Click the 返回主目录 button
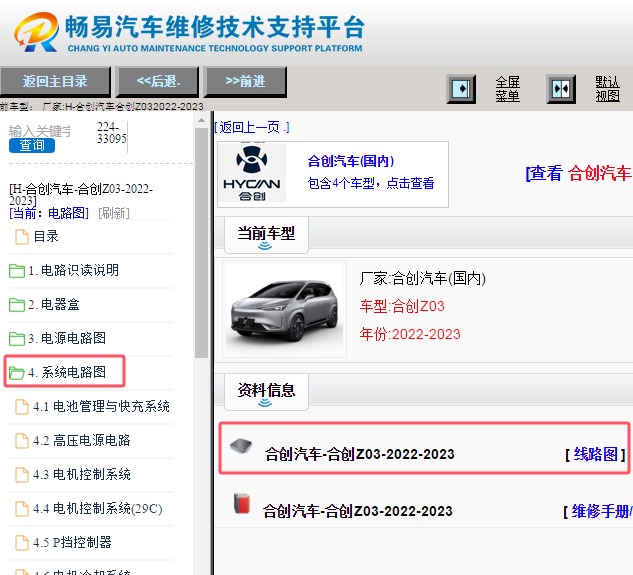633x575 pixels. [55, 82]
